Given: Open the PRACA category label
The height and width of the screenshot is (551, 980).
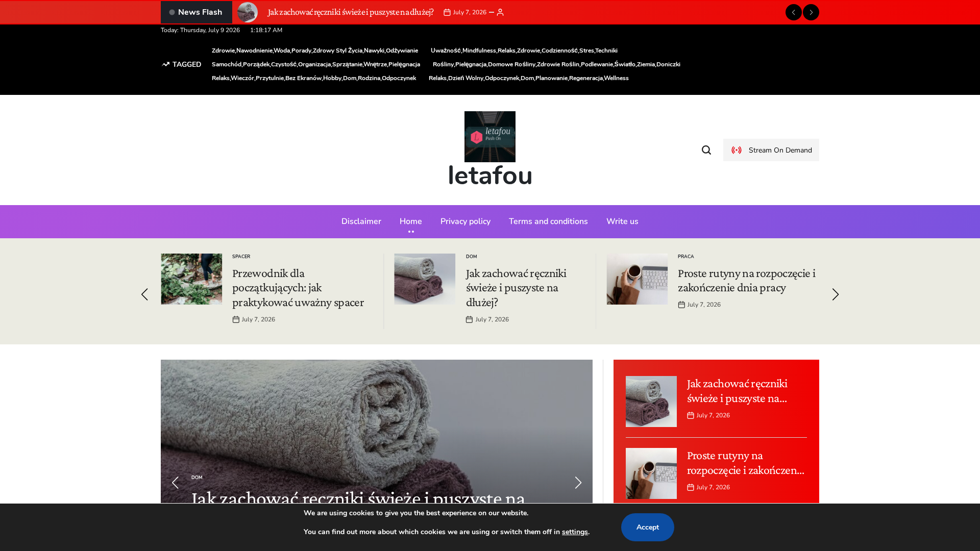Looking at the screenshot, I should click(x=686, y=257).
